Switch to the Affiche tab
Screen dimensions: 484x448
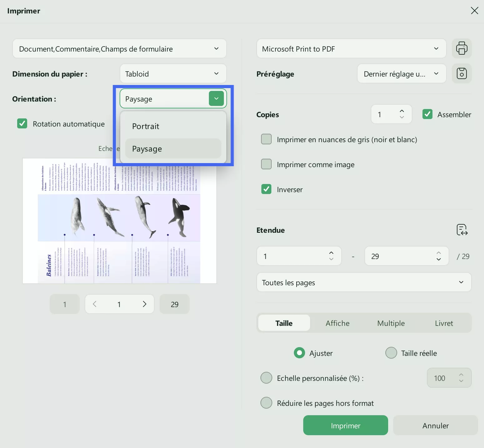coord(338,323)
